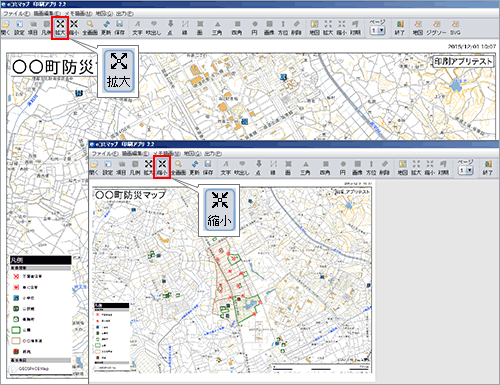The height and width of the screenshot is (385, 500).
Task: Click the 保存 icon in front window toolbar
Action: pos(208,168)
